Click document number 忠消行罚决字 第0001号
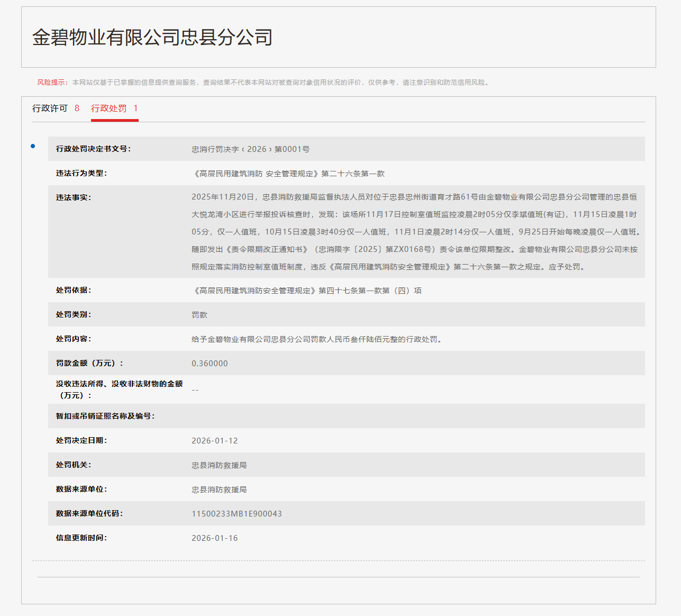Screen dimensions: 681x616 coord(250,149)
